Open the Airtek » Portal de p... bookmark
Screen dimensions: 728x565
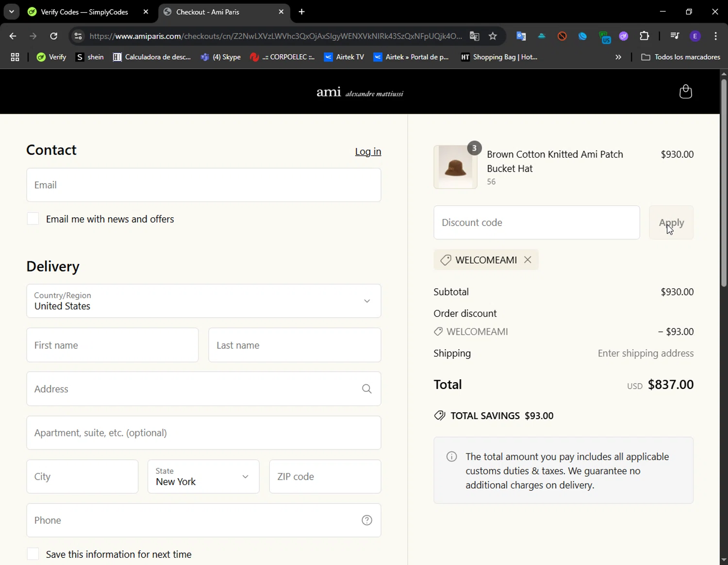[x=411, y=57]
